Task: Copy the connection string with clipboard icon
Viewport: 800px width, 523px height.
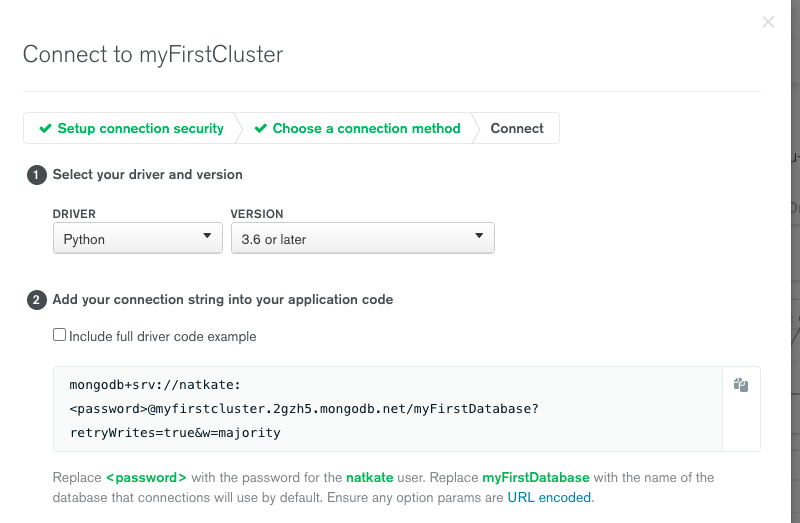Action: [741, 385]
